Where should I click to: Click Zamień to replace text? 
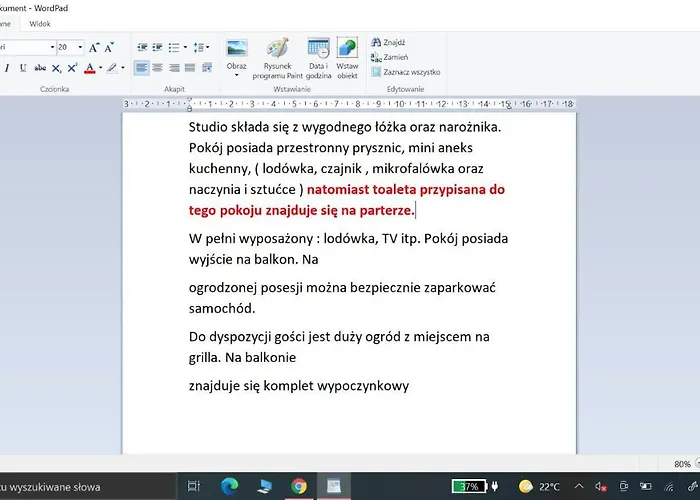click(389, 57)
